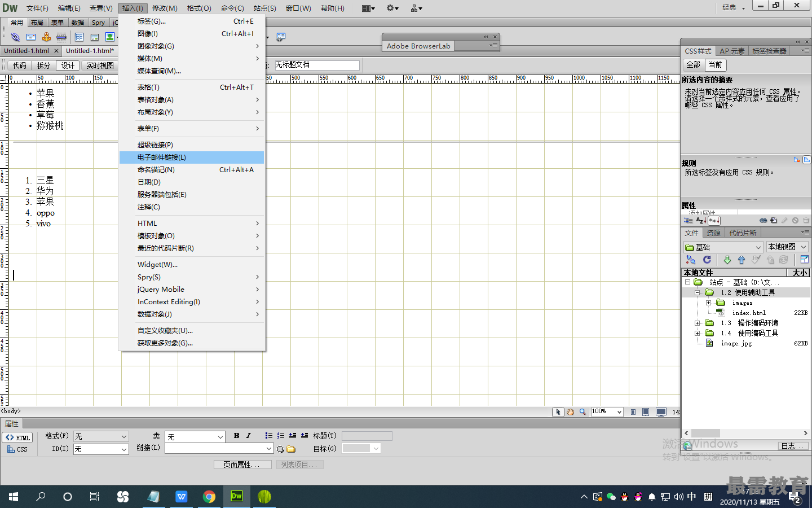
Task: Switch to AP 元素 panel tab
Action: coord(732,51)
